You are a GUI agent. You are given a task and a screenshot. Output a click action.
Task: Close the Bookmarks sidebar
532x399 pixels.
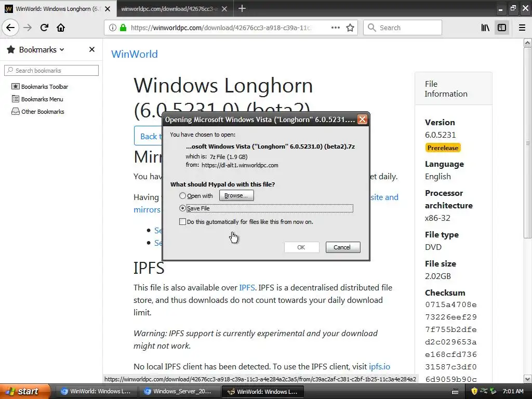pos(92,49)
